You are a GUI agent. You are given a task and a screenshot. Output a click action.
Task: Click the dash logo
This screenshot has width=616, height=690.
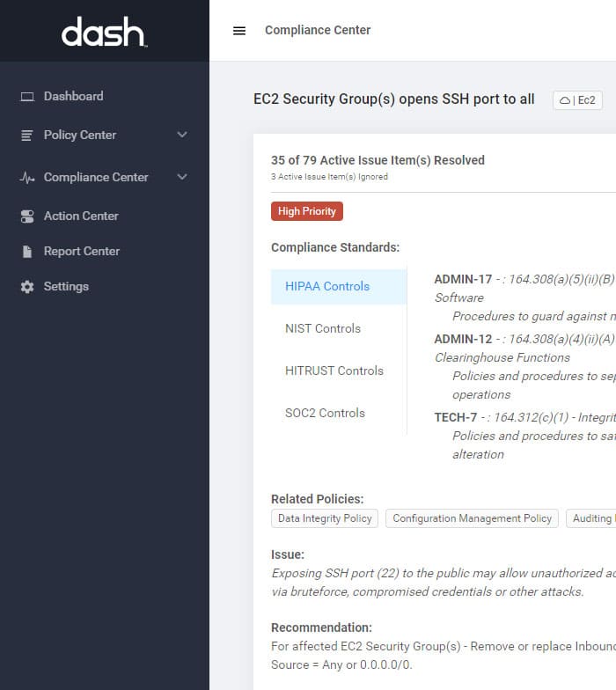coord(104,32)
